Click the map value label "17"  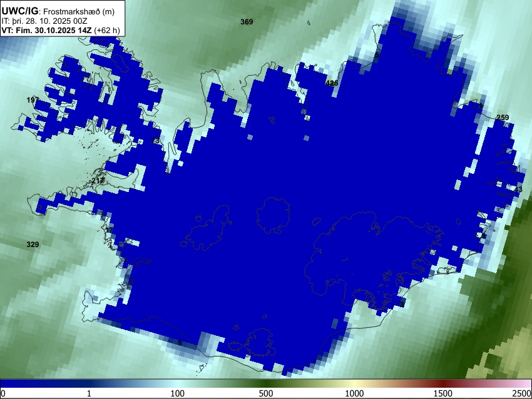pyautogui.click(x=109, y=231)
